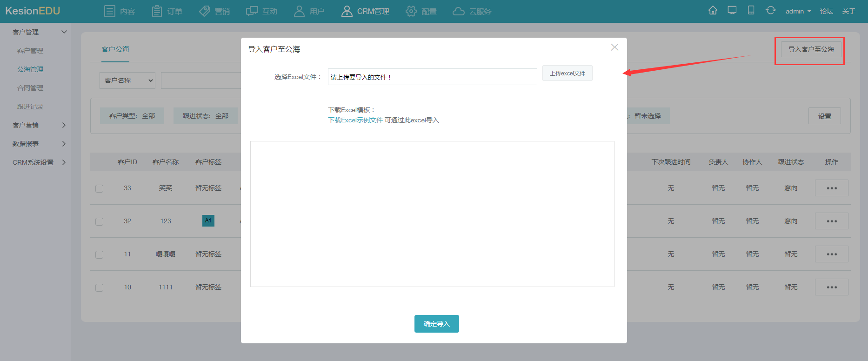
Task: Click the 上传excel文件 upload button
Action: [568, 73]
